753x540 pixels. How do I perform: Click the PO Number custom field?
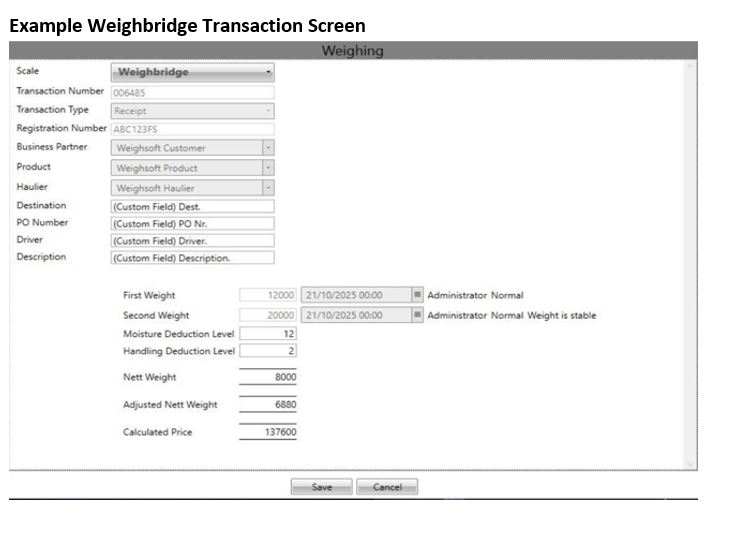193,224
